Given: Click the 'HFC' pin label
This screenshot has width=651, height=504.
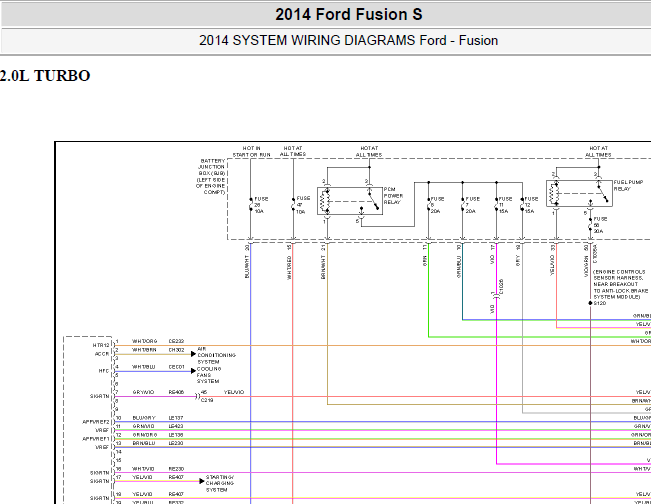Looking at the screenshot, I should (103, 371).
